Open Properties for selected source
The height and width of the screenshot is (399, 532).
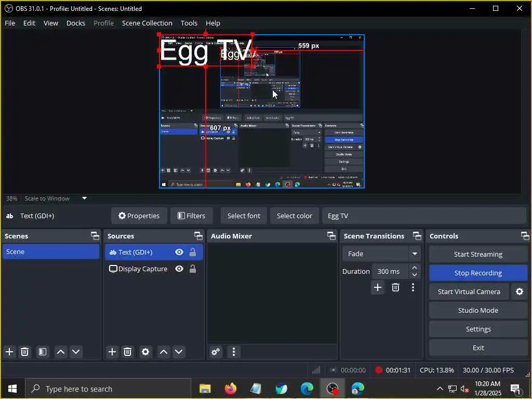[139, 216]
